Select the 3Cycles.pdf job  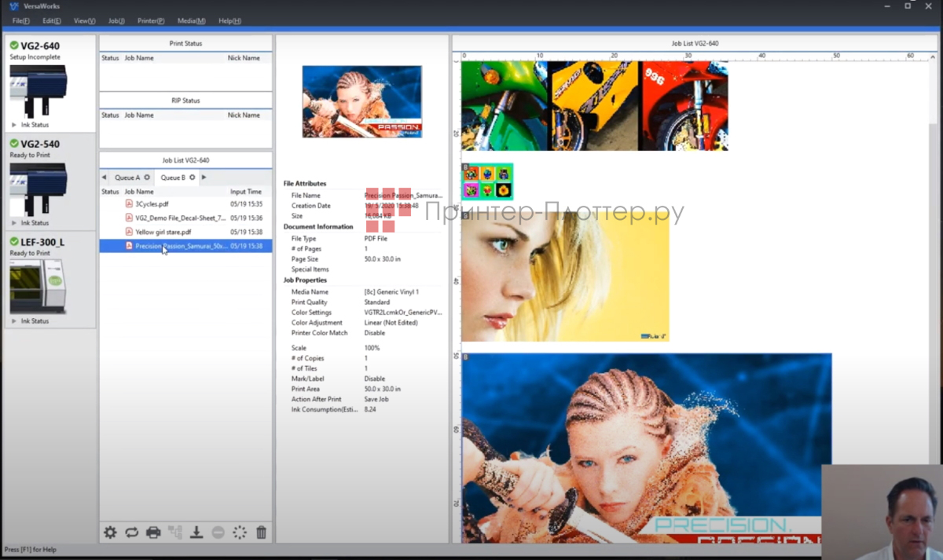[x=152, y=204]
